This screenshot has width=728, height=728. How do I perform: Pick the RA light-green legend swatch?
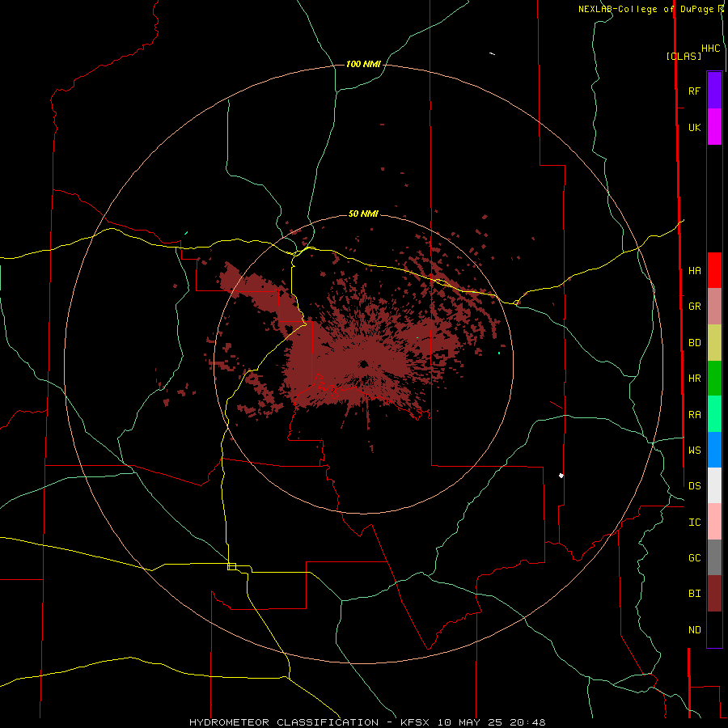tap(714, 414)
